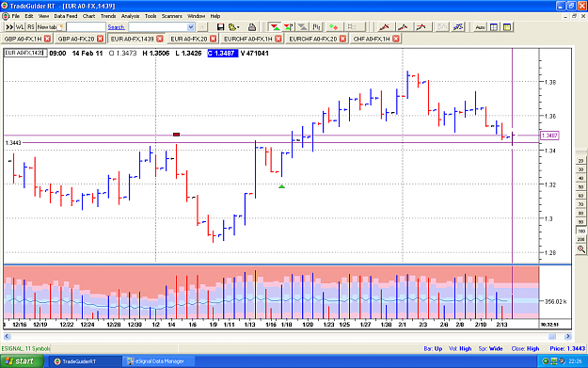The width and height of the screenshot is (588, 368).
Task: Focus the symbol input field before Search
Action: 86,27
